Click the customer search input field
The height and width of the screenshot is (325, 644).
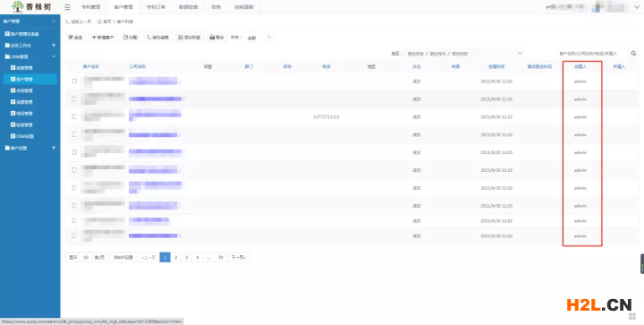pyautogui.click(x=593, y=54)
